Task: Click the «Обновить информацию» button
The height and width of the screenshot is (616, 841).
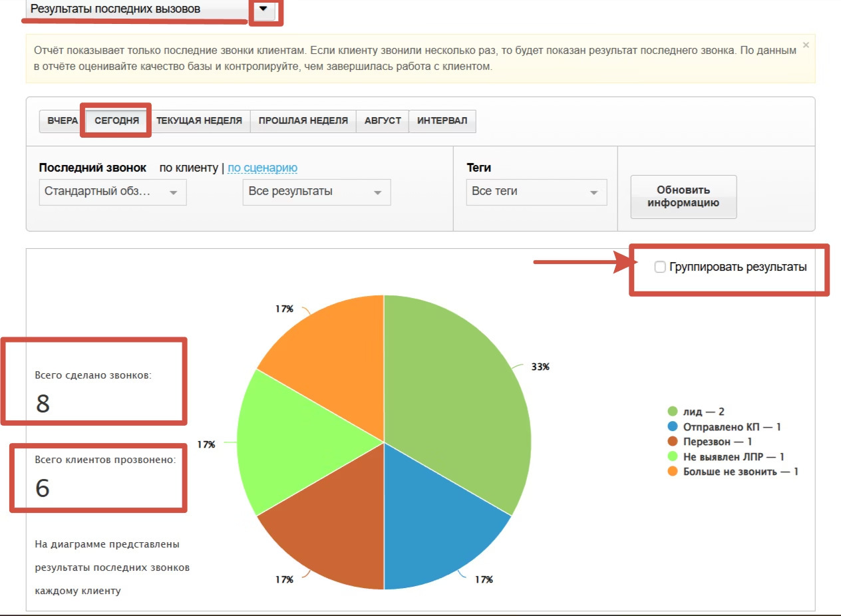Action: click(x=683, y=197)
